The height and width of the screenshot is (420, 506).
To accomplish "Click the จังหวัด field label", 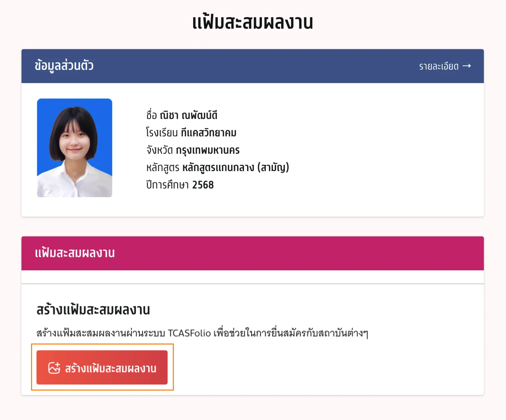I will 160,150.
